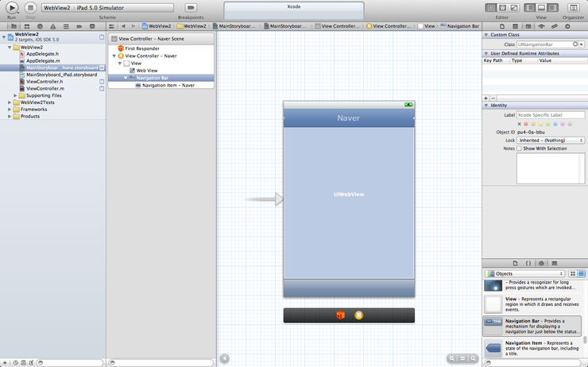Open ViewController.h file
Image resolution: width=588 pixels, height=367 pixels.
click(44, 81)
